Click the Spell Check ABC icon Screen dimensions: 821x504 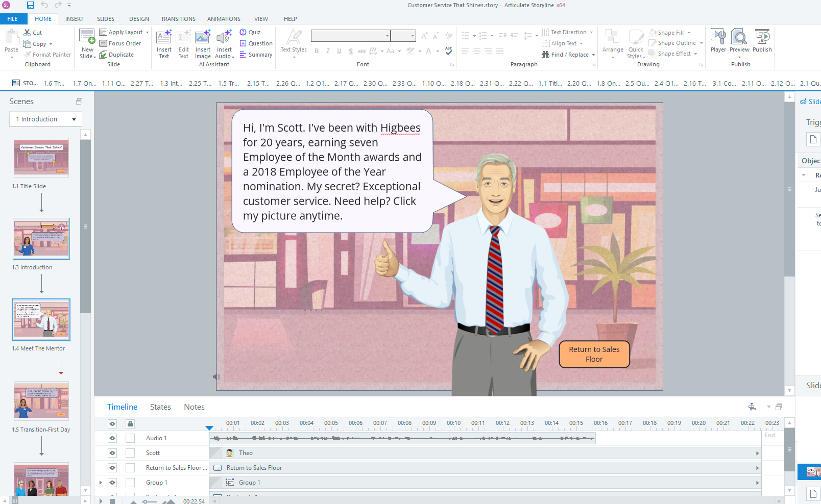(449, 51)
